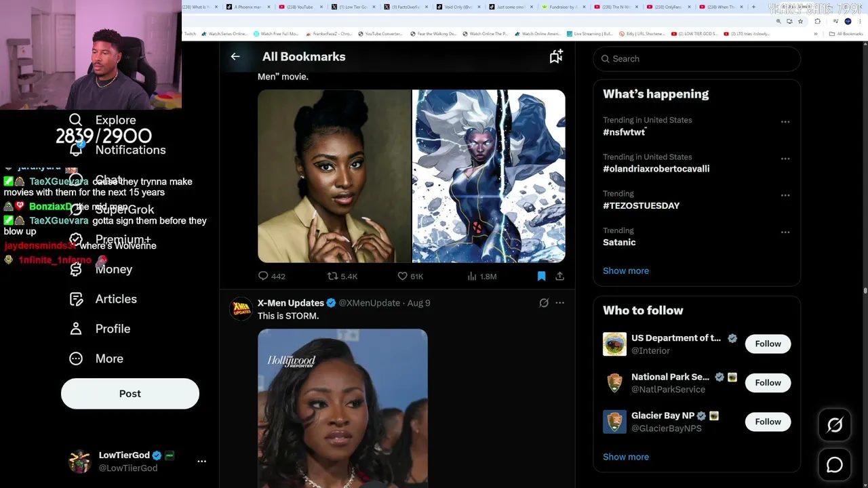Open the Hollywood Reporter photo in tweet
The image size is (868, 488).
coord(342,408)
